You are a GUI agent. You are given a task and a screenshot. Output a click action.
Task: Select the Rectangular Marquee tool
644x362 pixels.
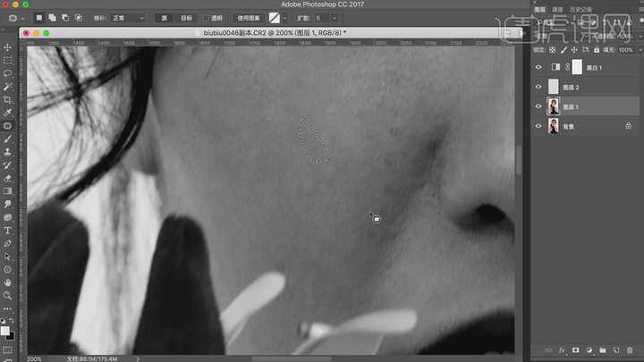click(7, 61)
